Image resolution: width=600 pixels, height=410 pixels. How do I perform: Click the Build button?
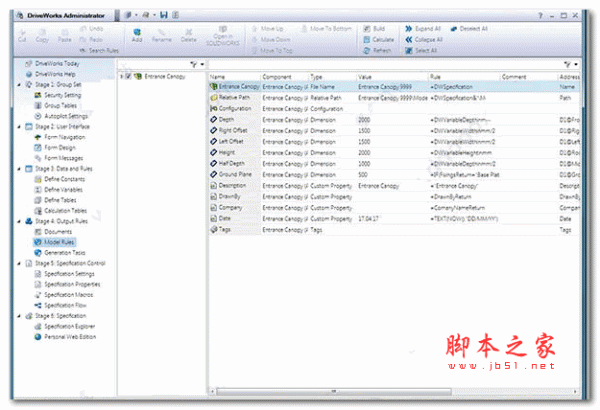point(374,29)
